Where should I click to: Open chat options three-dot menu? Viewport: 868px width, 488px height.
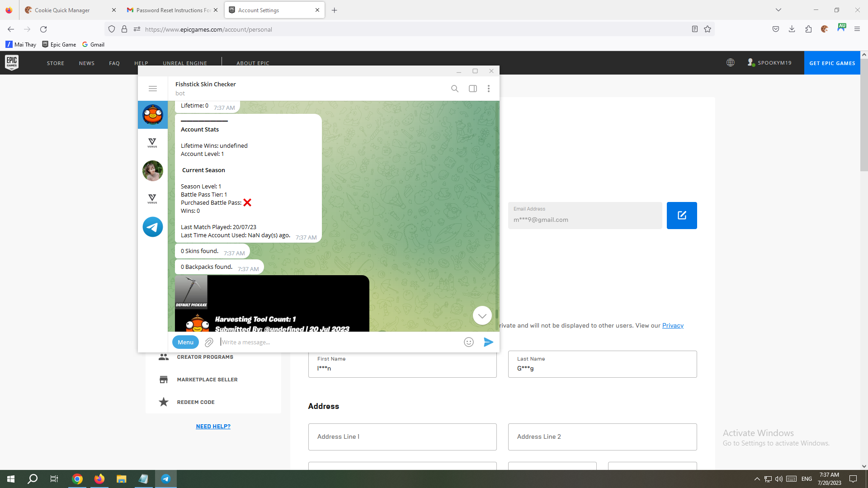pyautogui.click(x=489, y=89)
